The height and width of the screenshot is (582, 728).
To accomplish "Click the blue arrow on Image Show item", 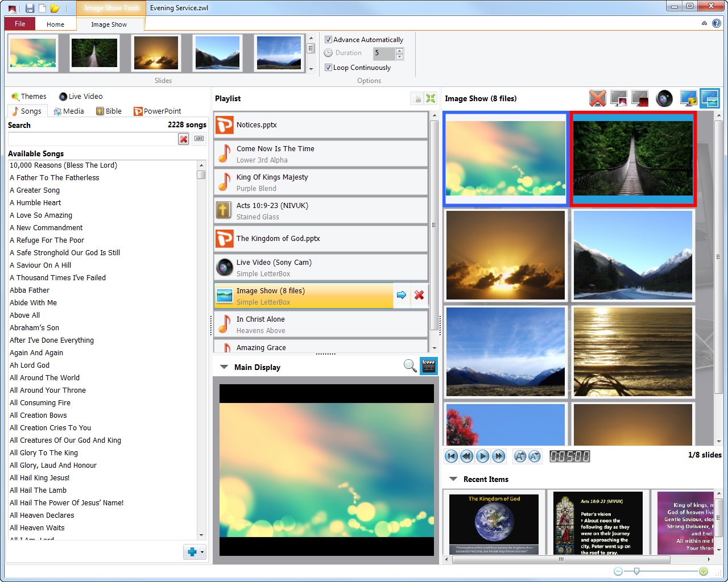I will tap(402, 295).
